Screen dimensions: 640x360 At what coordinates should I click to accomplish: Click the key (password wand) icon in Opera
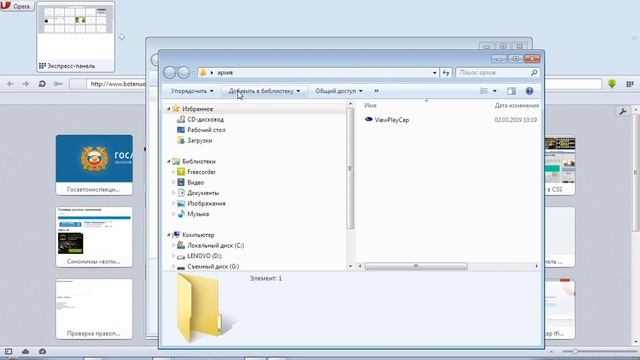click(58, 84)
